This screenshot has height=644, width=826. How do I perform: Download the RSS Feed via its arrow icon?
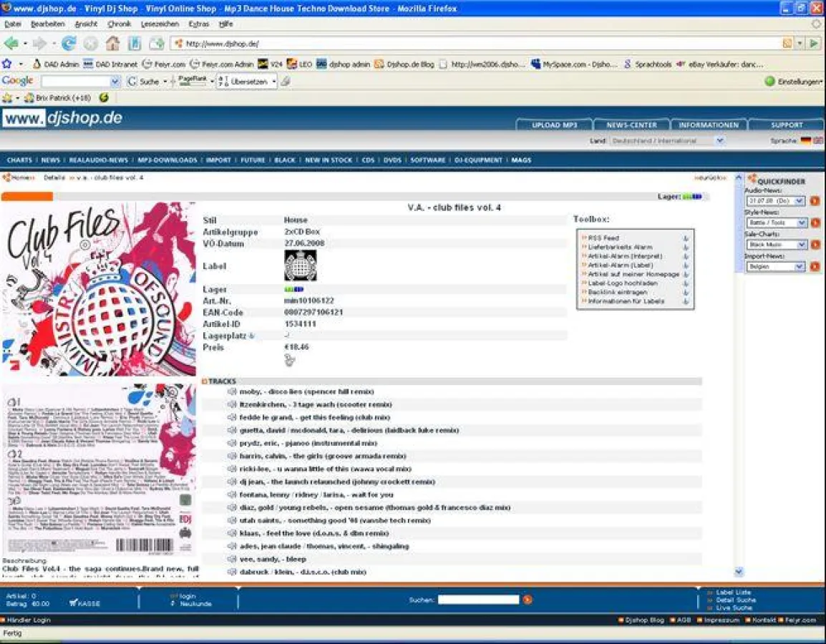click(686, 238)
